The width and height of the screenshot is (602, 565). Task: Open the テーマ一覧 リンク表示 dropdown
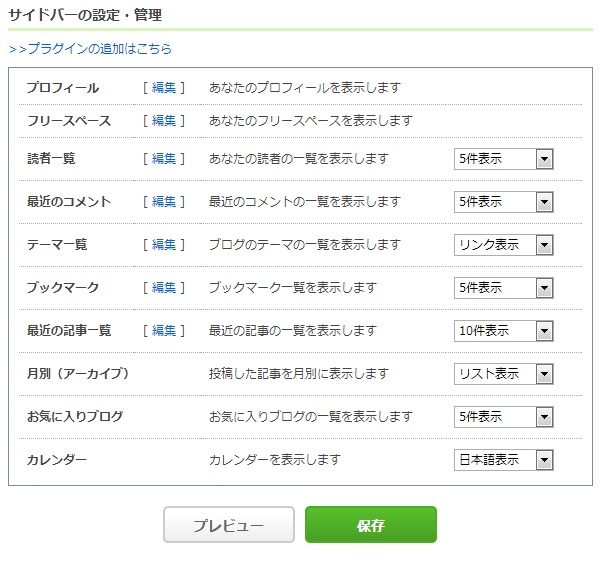503,245
